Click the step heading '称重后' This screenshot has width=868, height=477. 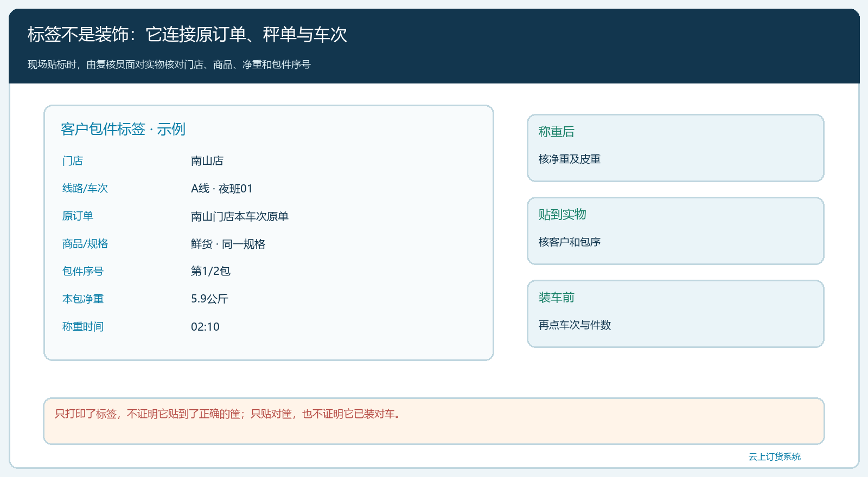(557, 132)
